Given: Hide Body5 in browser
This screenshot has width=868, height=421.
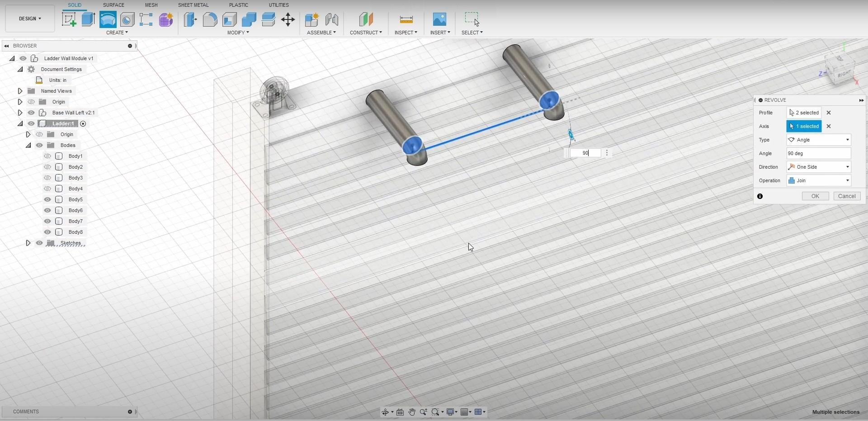Looking at the screenshot, I should (47, 199).
